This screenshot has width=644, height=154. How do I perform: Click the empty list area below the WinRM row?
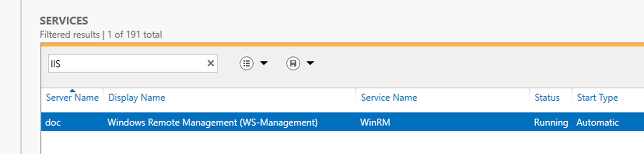(x=342, y=142)
